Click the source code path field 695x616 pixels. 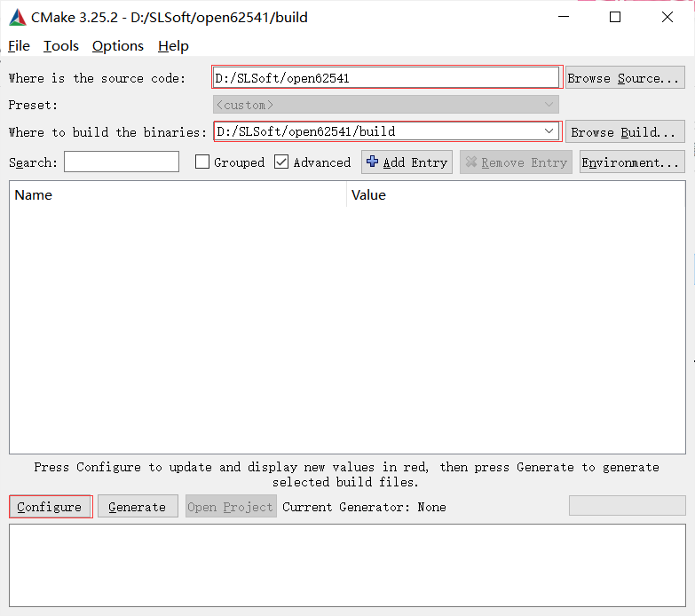pyautogui.click(x=385, y=78)
